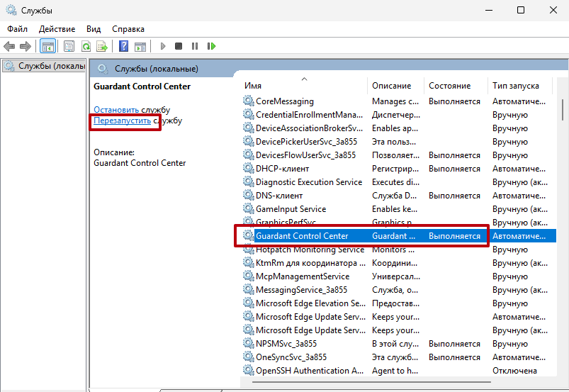
Task: Click the Остановить службу link
Action: pos(116,110)
